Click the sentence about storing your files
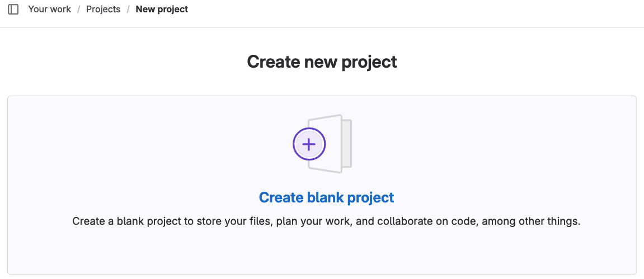Viewport: 644px width, 279px height. 326,221
